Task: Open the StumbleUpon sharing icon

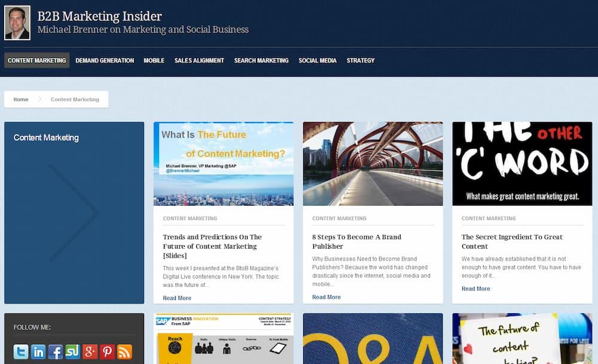Action: (72, 352)
